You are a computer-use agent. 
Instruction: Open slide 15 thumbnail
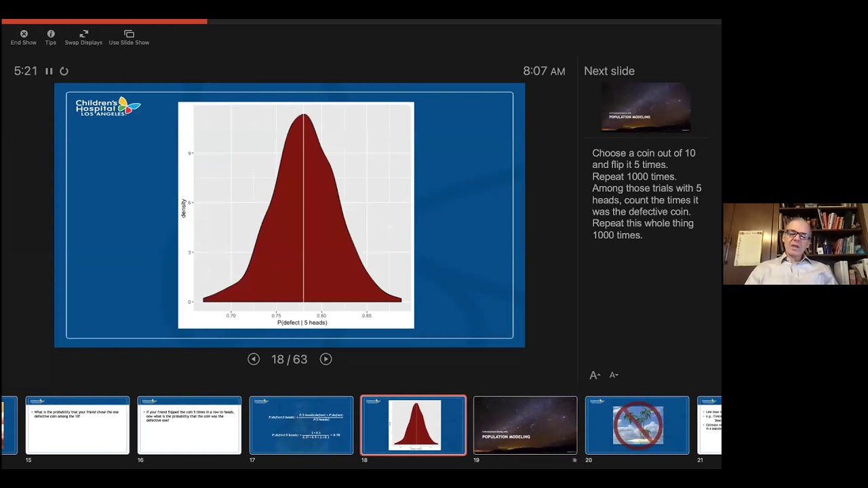tap(77, 425)
